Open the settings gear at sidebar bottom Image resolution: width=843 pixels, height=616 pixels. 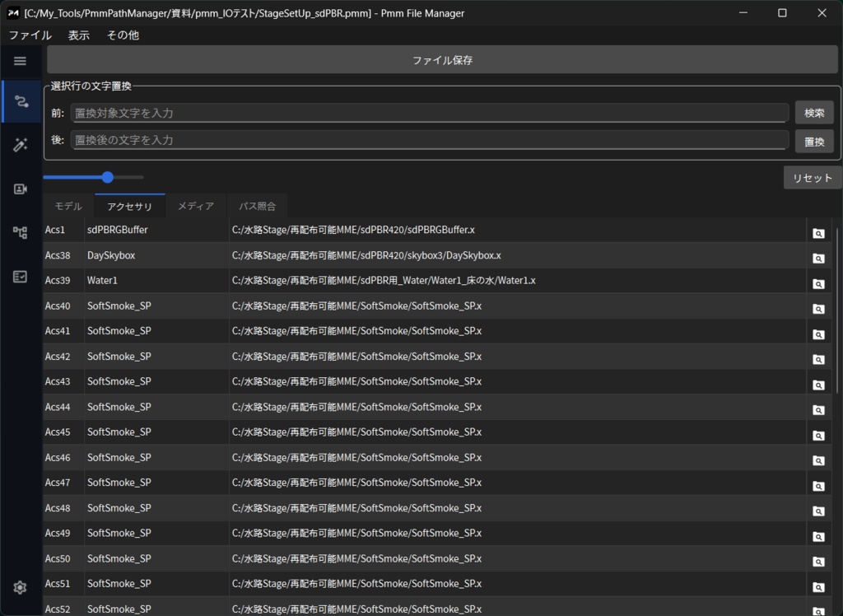point(19,587)
